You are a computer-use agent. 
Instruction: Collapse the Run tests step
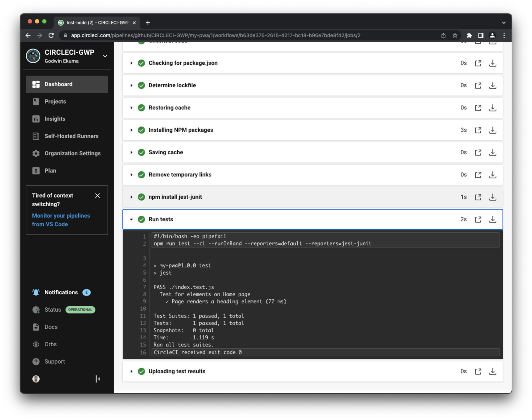pyautogui.click(x=131, y=219)
